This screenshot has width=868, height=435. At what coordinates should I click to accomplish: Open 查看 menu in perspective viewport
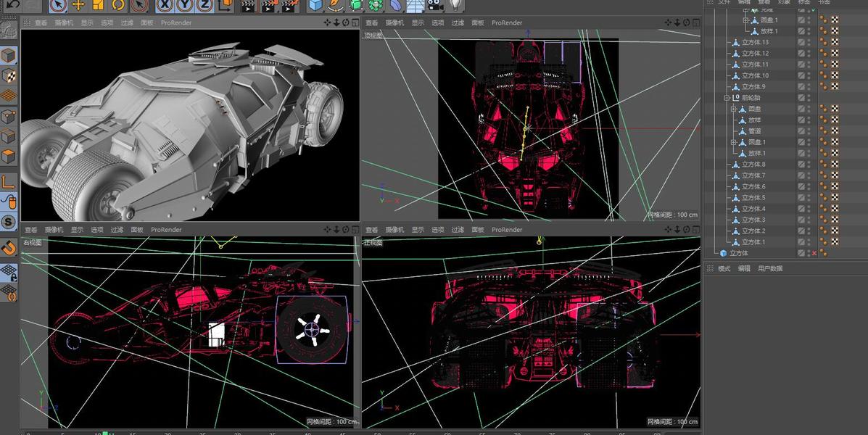[x=41, y=22]
